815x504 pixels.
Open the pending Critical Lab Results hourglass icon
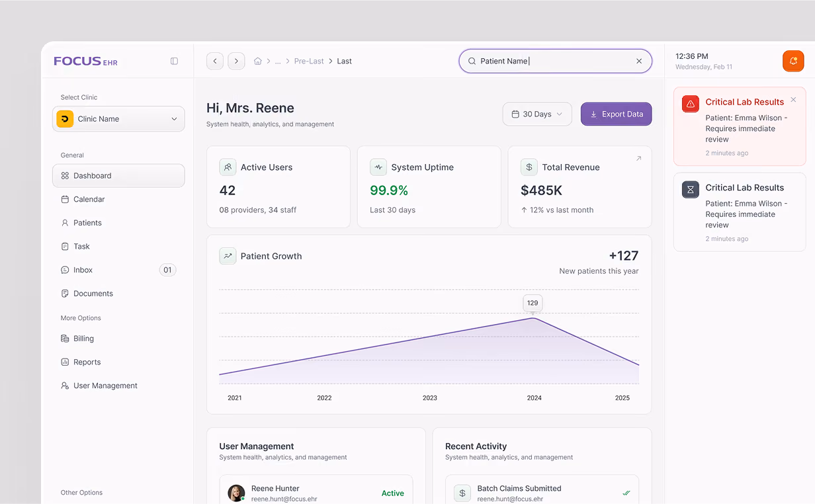pos(691,189)
